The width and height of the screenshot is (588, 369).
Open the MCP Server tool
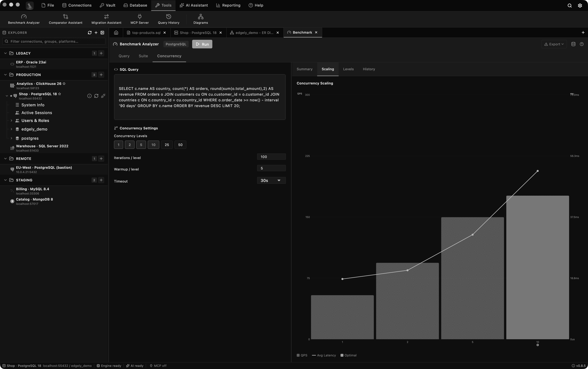pyautogui.click(x=139, y=19)
